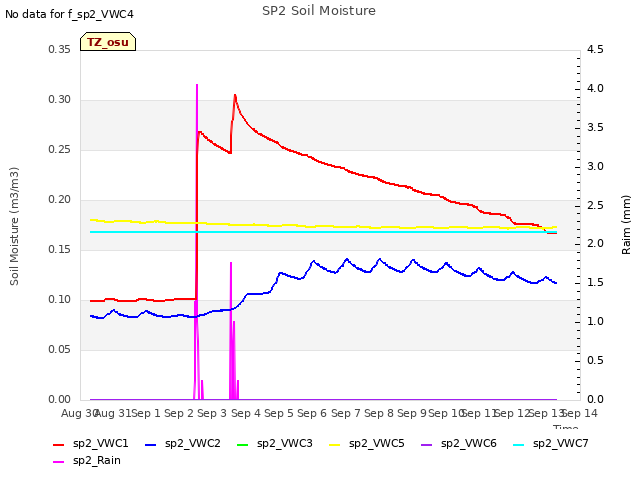Click the SP2 Soil Moisture chart title
This screenshot has width=640, height=480.
coord(319,11)
